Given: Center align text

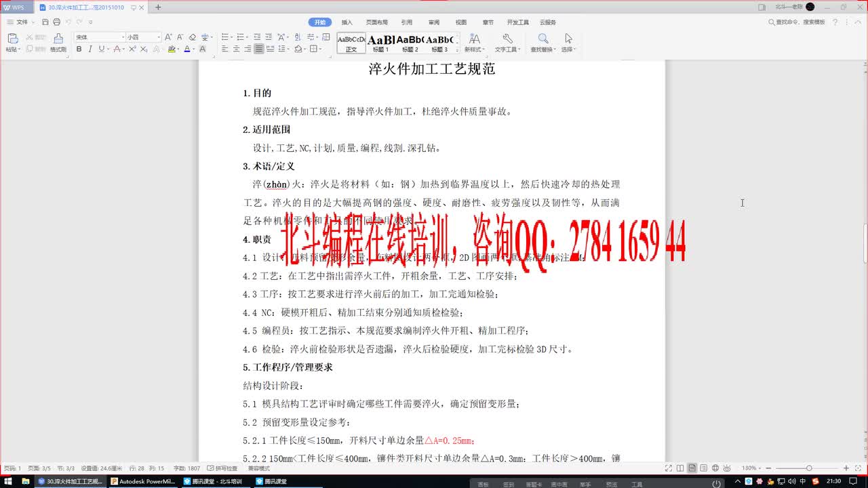Looking at the screenshot, I should [x=237, y=49].
